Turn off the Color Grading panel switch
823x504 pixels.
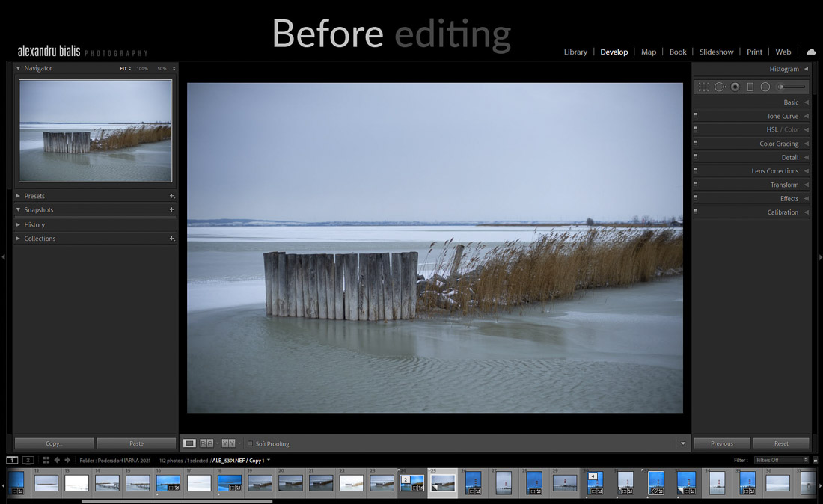pyautogui.click(x=696, y=144)
